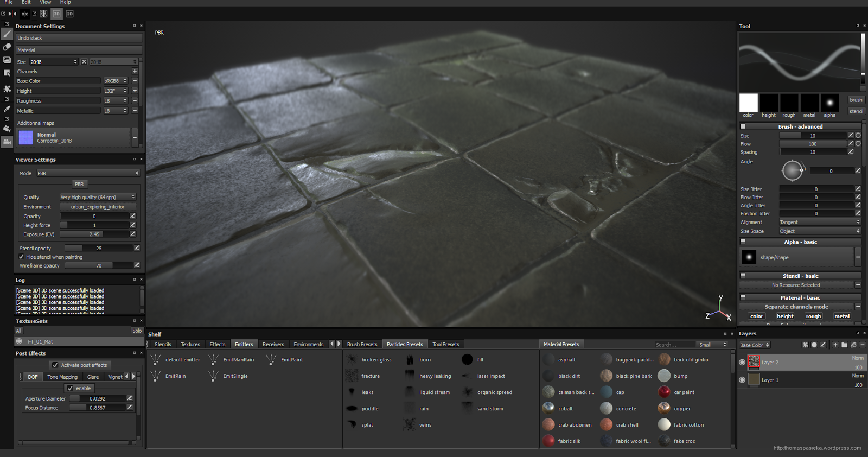
Task: Select the Particle brush tool in sidebar
Action: pos(7,88)
